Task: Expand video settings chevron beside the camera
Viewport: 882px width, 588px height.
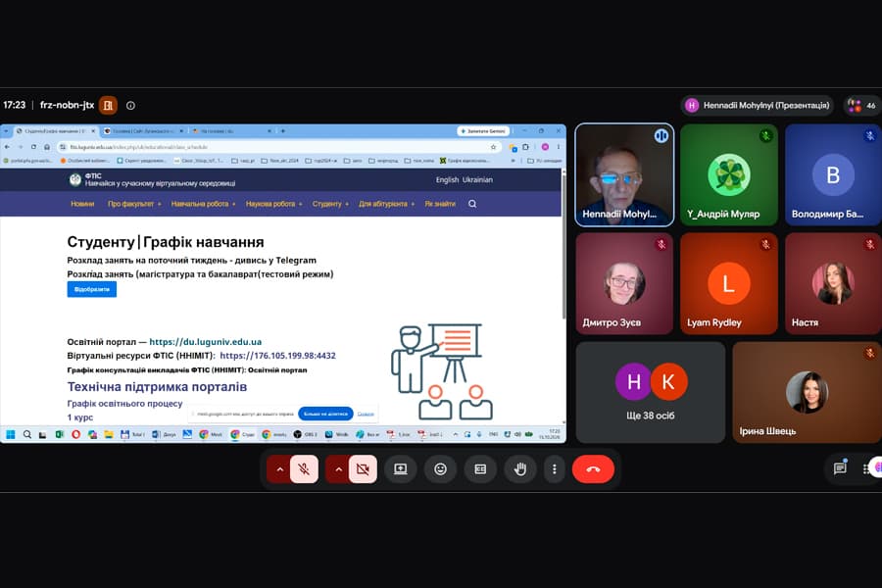Action: pos(339,468)
